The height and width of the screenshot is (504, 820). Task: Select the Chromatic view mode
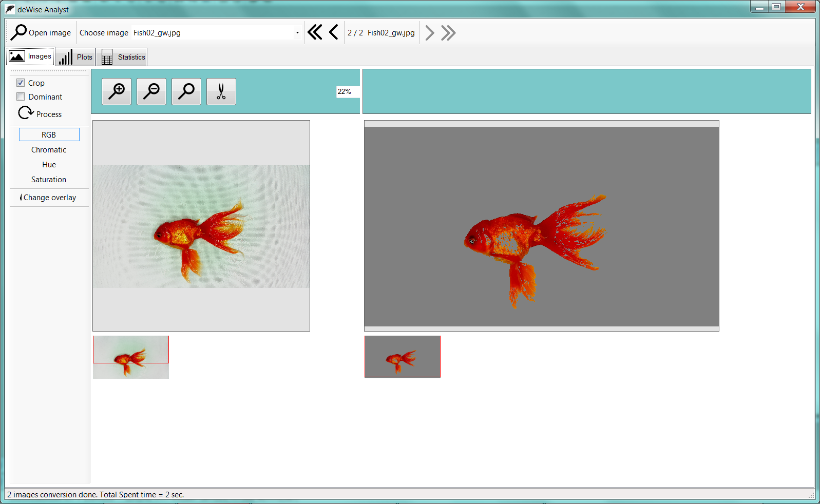tap(49, 150)
